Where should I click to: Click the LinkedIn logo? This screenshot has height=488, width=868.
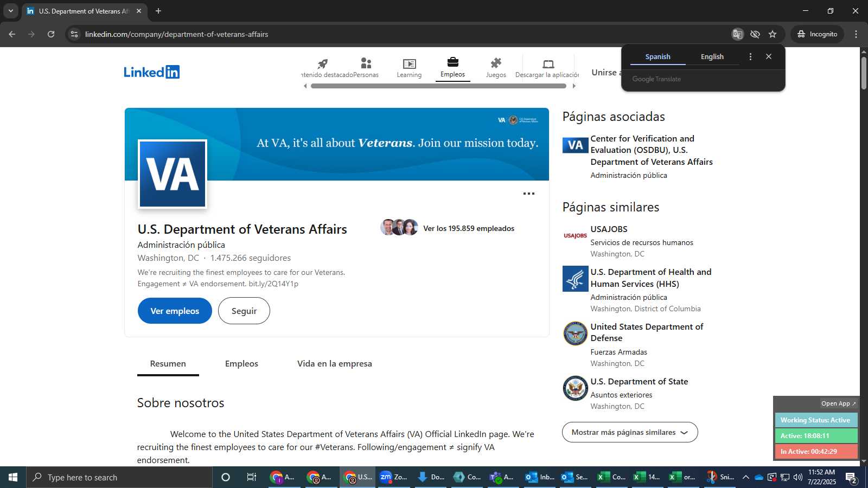[151, 72]
